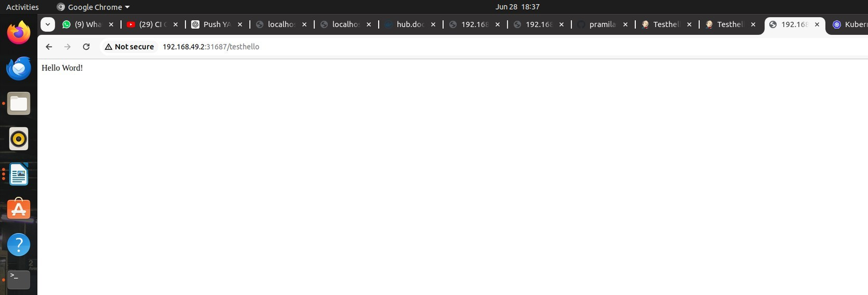Close the second inactive 192.168 tab

(x=561, y=24)
